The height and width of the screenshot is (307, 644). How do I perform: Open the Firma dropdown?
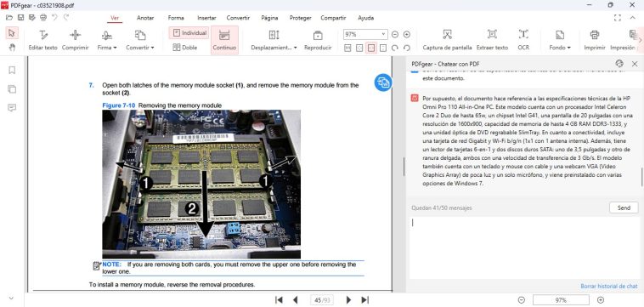pos(107,40)
